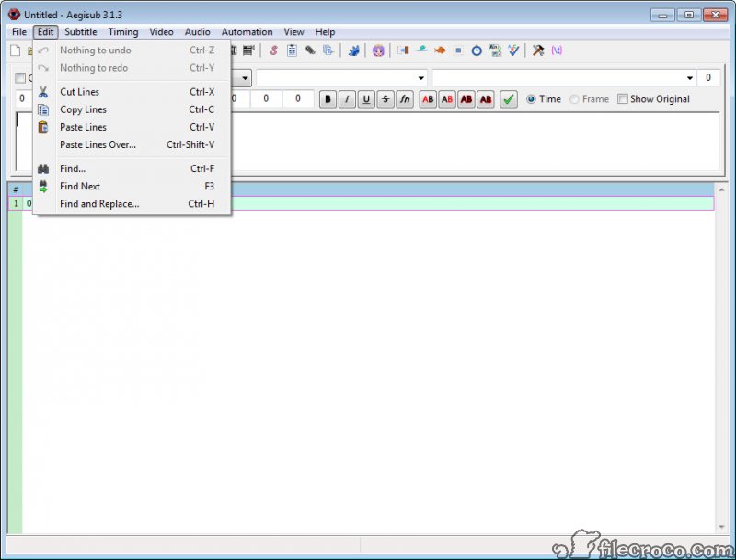Click the grid scrollbar down arrow
This screenshot has height=560, width=736.
click(721, 528)
